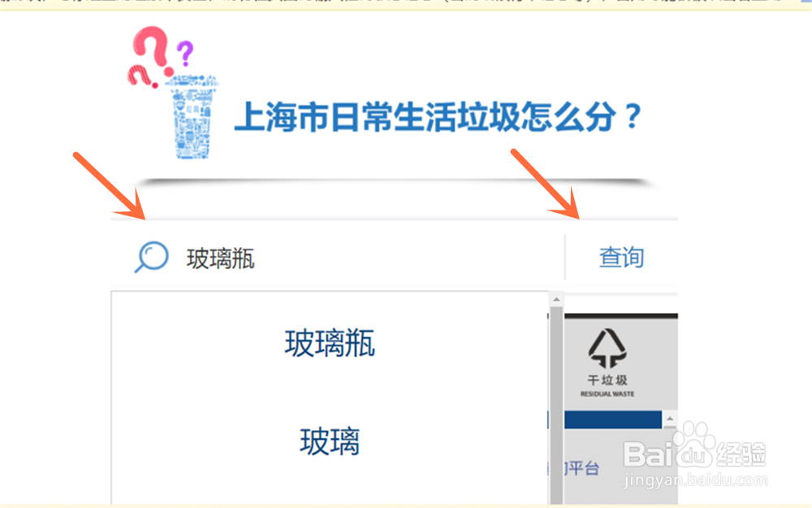Click the large pink question mark graphic

click(151, 52)
